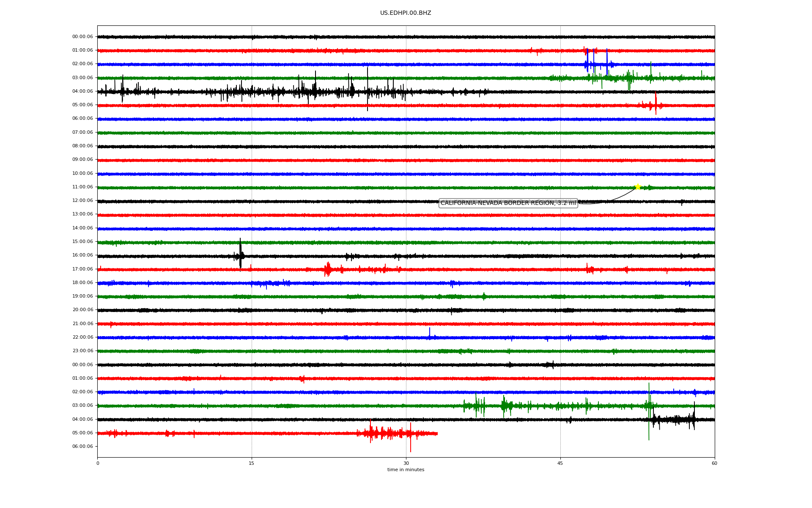This screenshot has width=812, height=508.
Task: Click the California-Nevada Border Region annotation label
Action: click(x=508, y=203)
